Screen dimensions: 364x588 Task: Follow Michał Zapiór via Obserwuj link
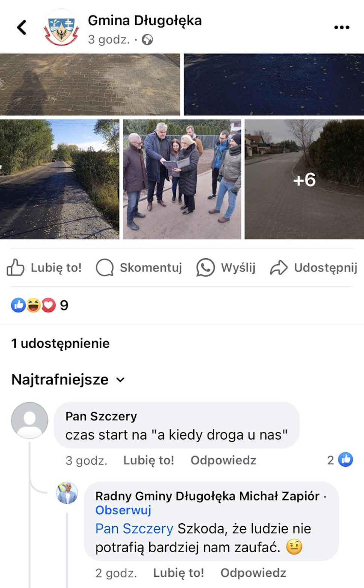click(x=123, y=510)
